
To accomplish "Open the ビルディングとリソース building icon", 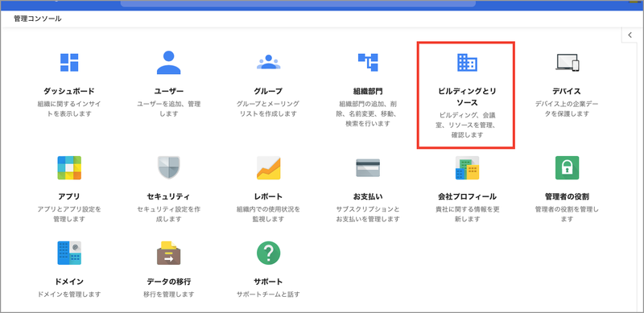I will tap(468, 63).
